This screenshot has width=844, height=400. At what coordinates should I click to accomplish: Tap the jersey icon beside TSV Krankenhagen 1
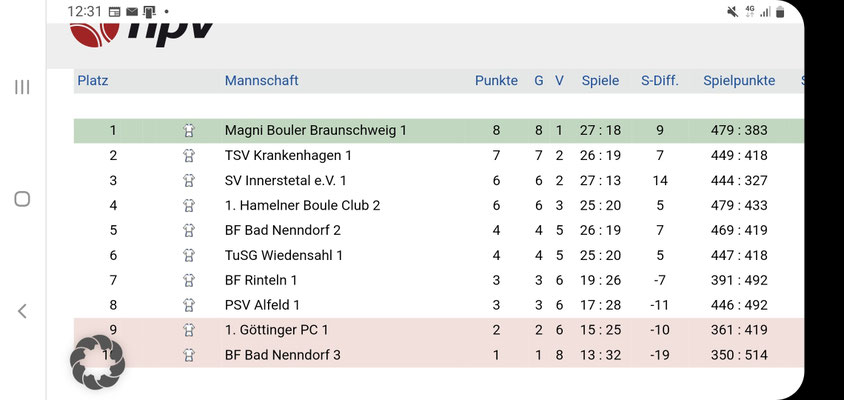pos(188,156)
